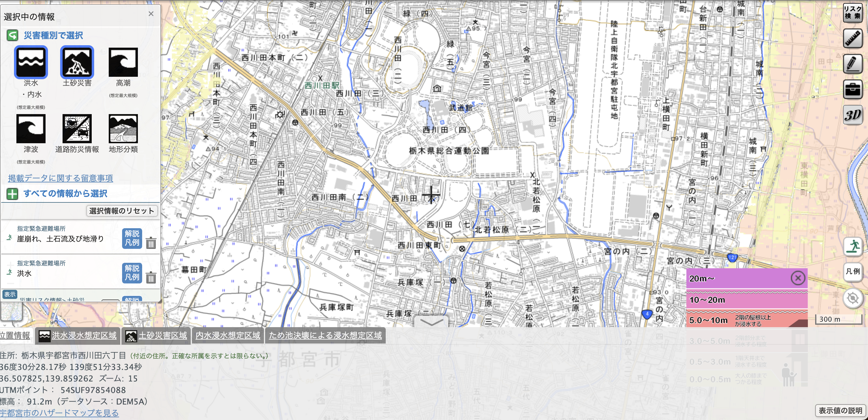Select the 地形分類 terrain classification icon
Viewport: 868px width, 420px height.
click(123, 129)
